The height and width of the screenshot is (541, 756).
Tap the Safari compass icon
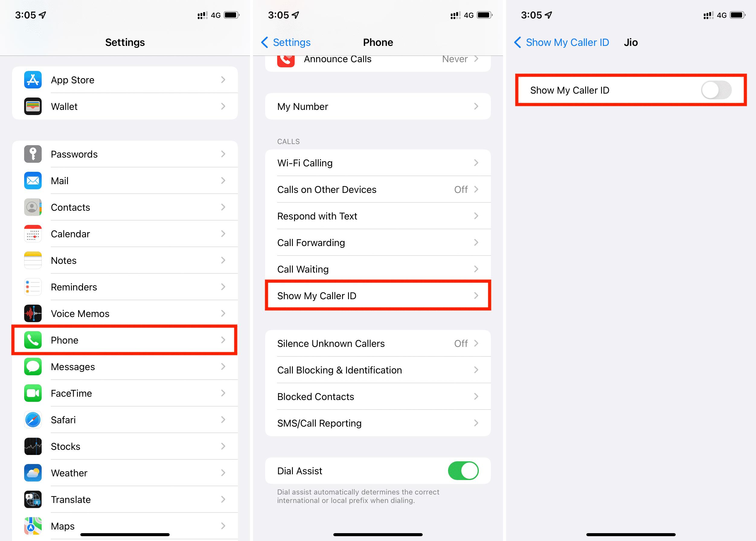(x=33, y=420)
